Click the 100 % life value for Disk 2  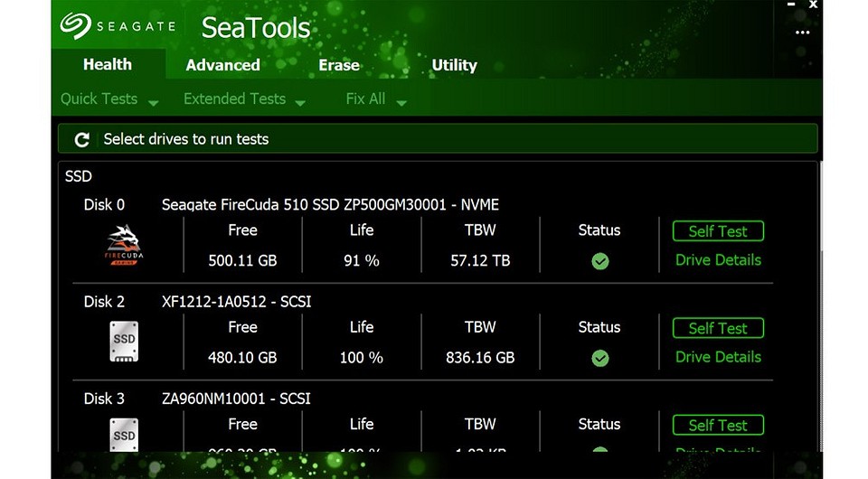pos(362,358)
